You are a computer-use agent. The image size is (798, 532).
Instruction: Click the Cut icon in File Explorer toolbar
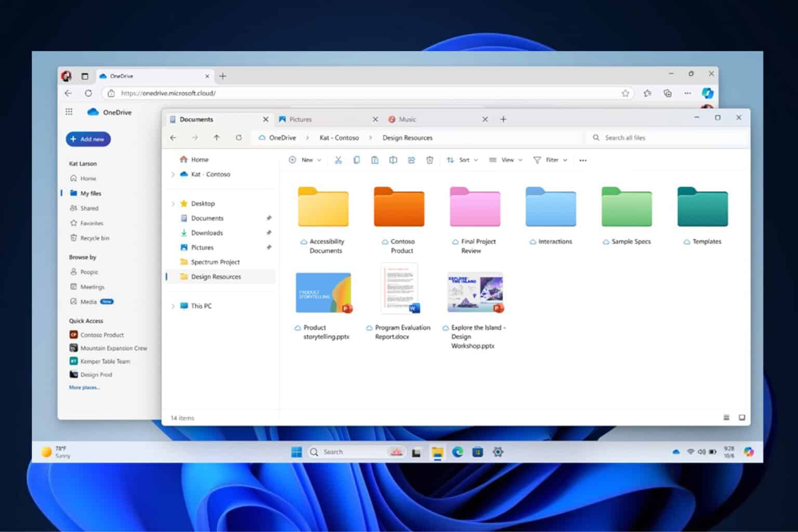coord(338,160)
